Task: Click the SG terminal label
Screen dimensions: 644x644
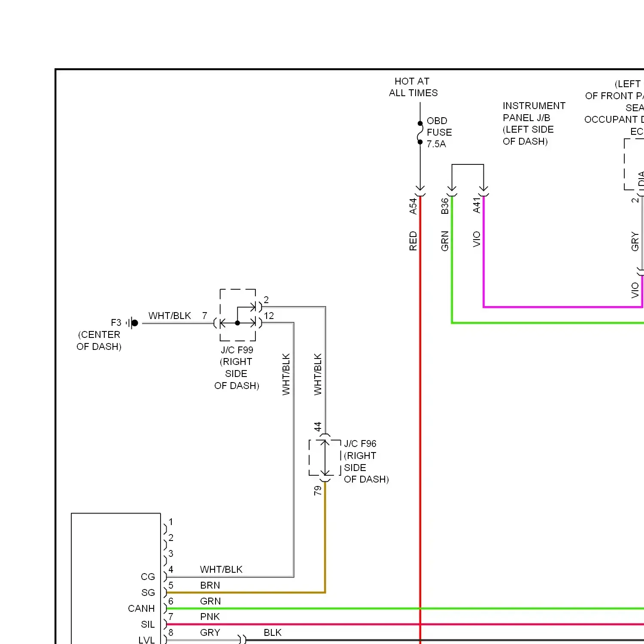Action: [x=148, y=592]
